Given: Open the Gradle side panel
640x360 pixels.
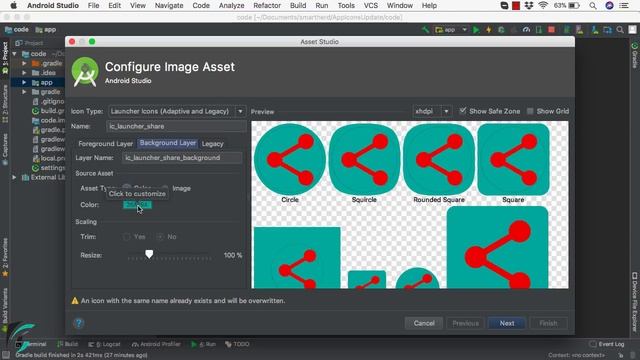Looking at the screenshot, I should [635, 55].
